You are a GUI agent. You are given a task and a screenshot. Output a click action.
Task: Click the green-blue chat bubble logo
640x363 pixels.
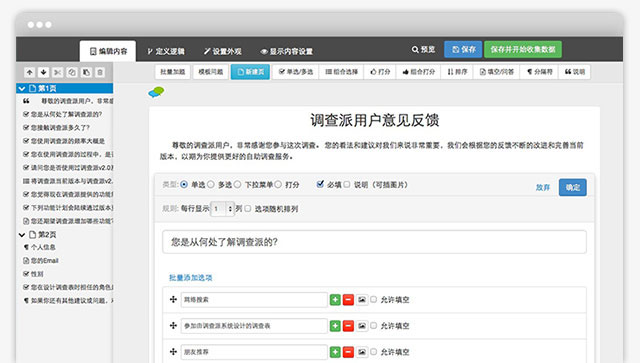pyautogui.click(x=156, y=93)
